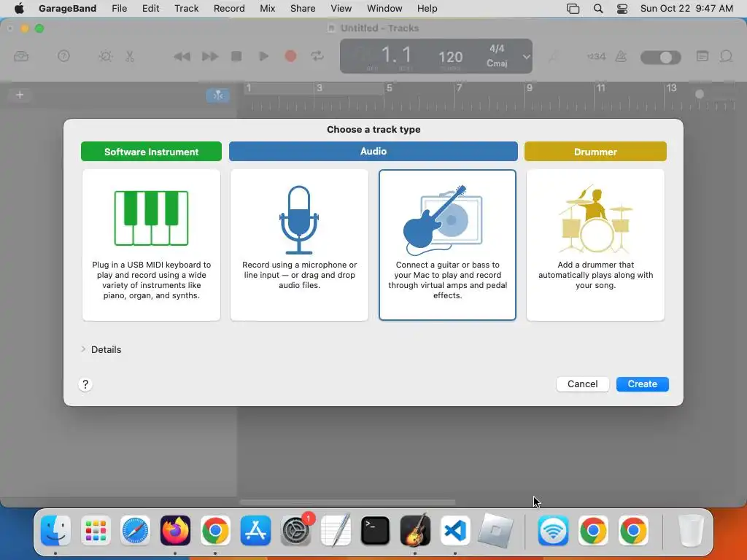Toggle the Metronome icon
The width and height of the screenshot is (747, 560).
pyautogui.click(x=621, y=56)
